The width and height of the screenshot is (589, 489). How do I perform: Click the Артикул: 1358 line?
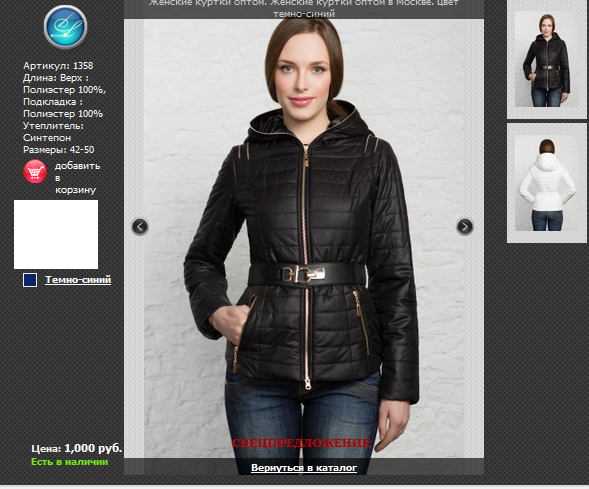click(58, 66)
